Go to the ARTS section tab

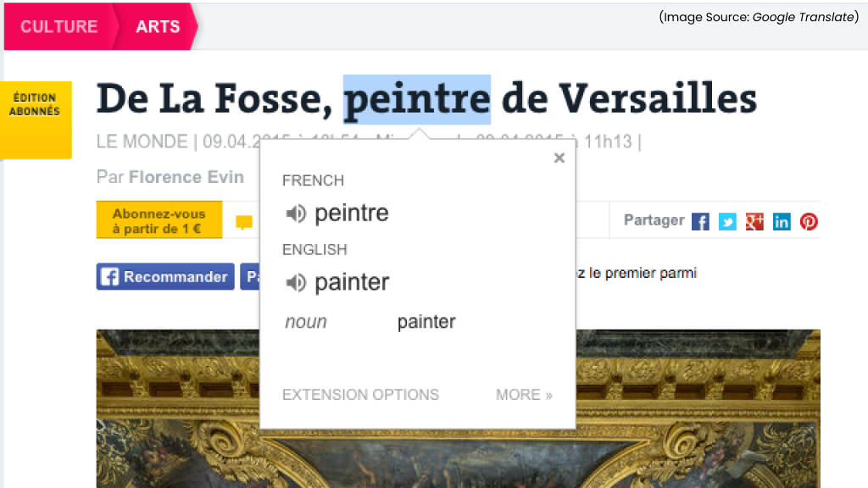pos(158,26)
